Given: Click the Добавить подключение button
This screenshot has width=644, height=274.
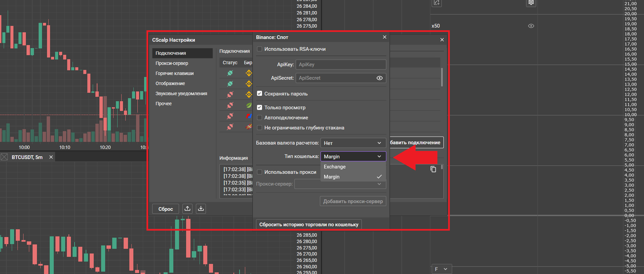Looking at the screenshot, I should point(416,142).
